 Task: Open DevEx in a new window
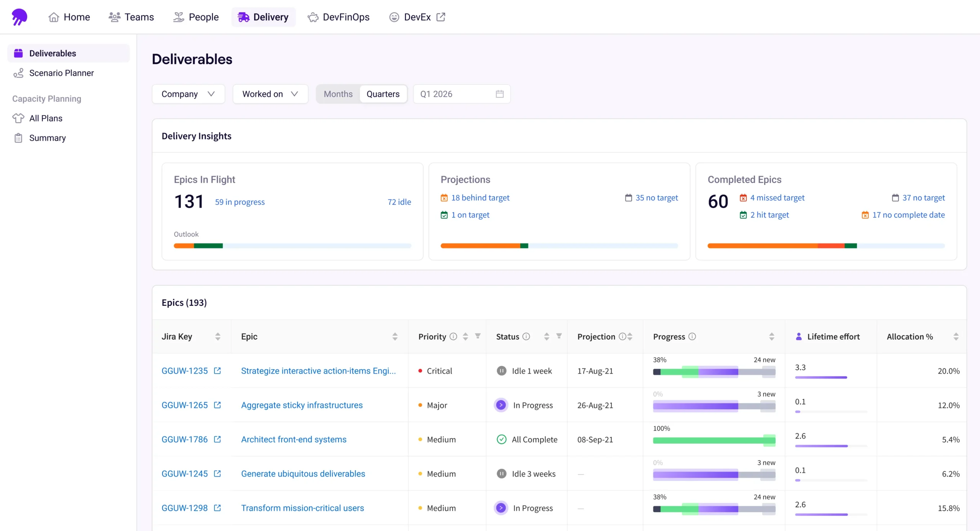pyautogui.click(x=417, y=17)
